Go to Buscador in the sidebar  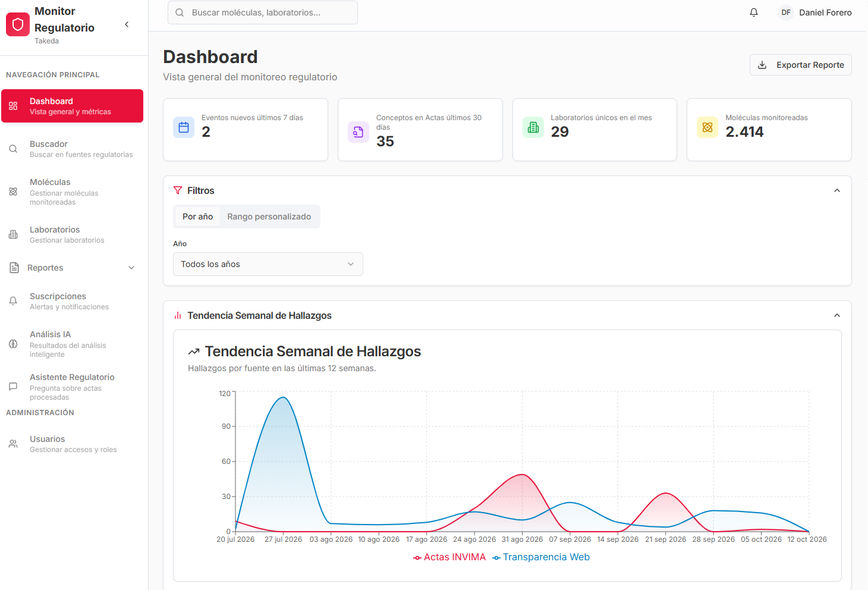tap(72, 149)
